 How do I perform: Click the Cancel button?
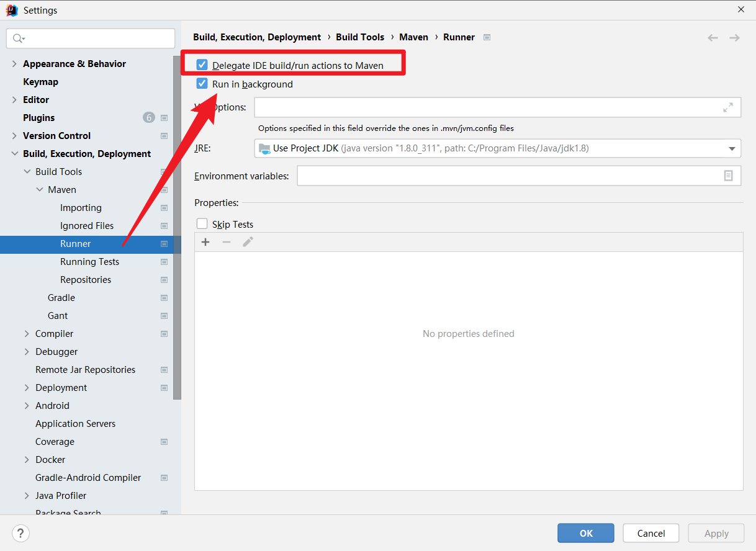[x=651, y=533]
